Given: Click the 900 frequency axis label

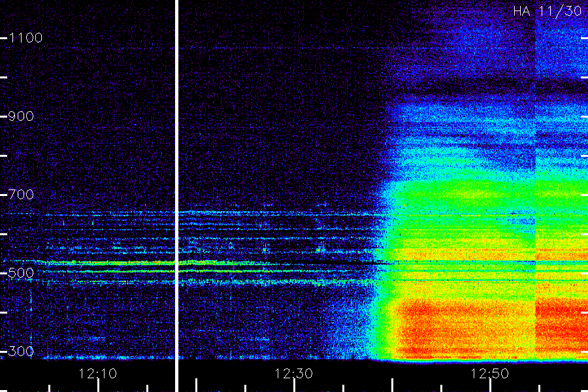Looking at the screenshot, I should pos(21,116).
